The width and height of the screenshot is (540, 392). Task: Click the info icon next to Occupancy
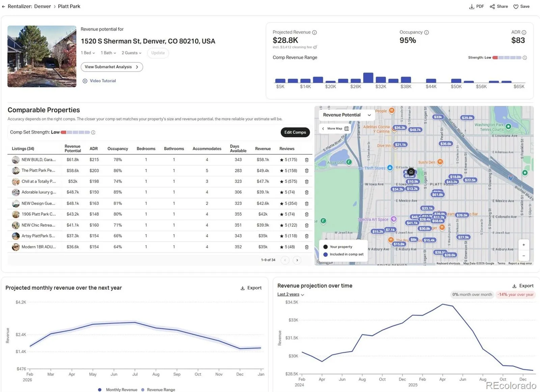pyautogui.click(x=427, y=32)
